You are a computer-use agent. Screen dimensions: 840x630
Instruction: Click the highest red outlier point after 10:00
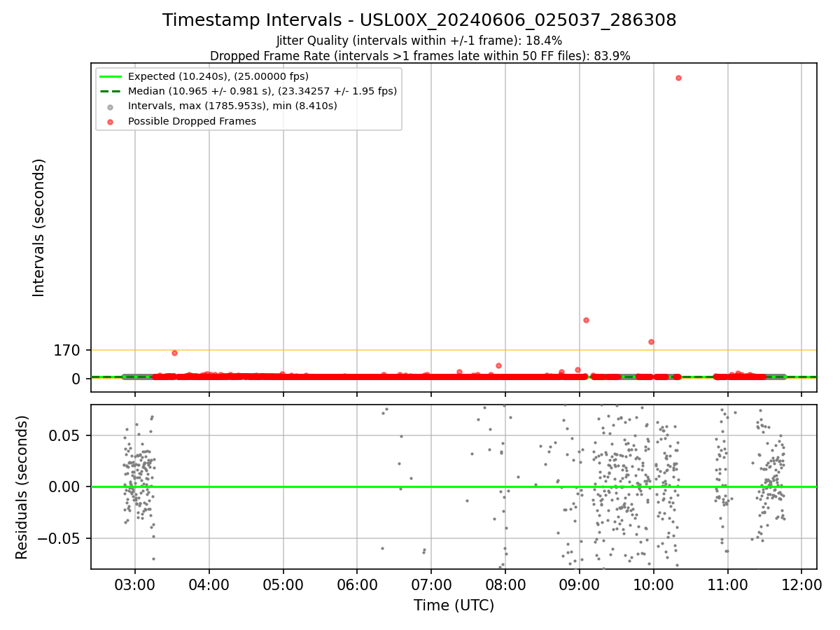pos(678,78)
